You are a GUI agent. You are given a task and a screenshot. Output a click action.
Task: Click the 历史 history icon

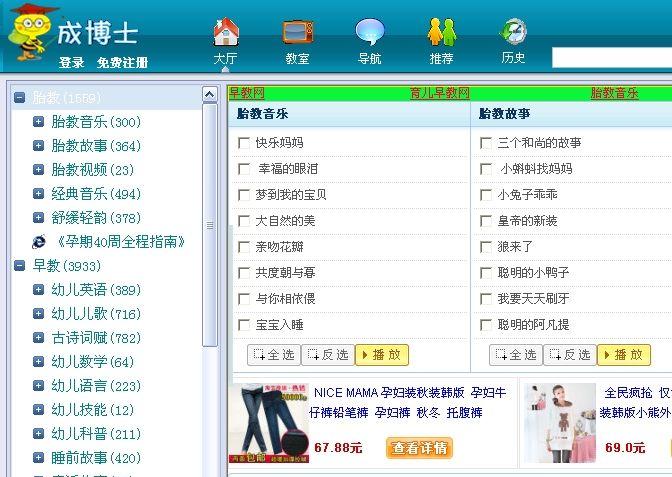(x=513, y=32)
